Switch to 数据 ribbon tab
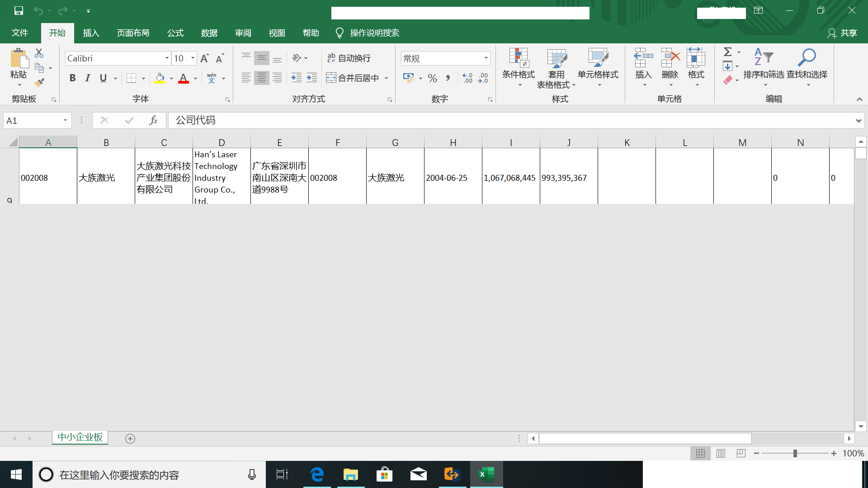Image resolution: width=868 pixels, height=488 pixels. (x=209, y=33)
